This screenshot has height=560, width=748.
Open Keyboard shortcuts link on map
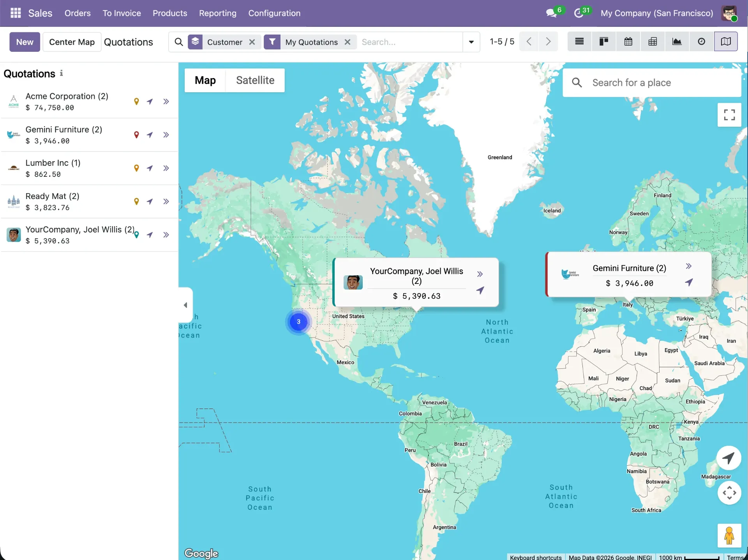coord(536,557)
